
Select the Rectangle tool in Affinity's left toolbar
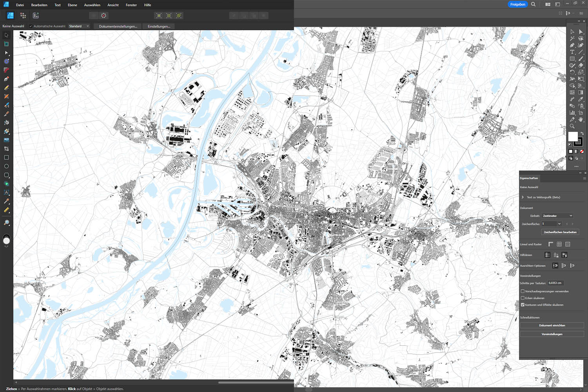point(6,158)
